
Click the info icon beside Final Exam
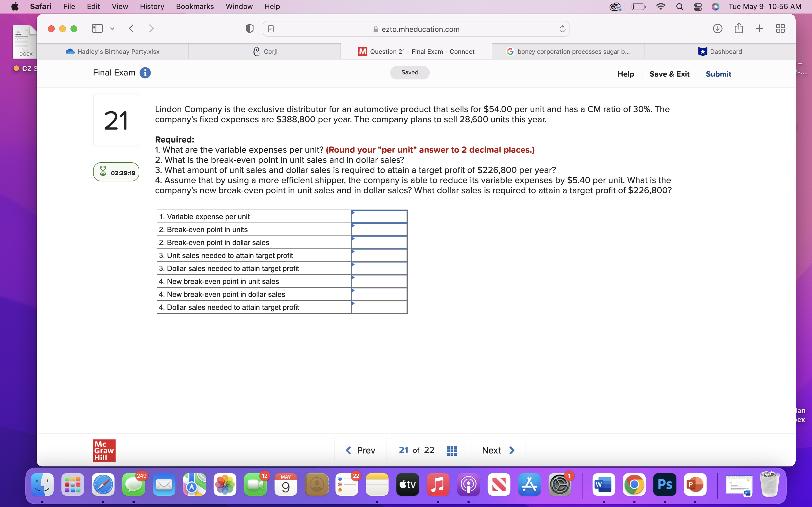[x=145, y=73]
